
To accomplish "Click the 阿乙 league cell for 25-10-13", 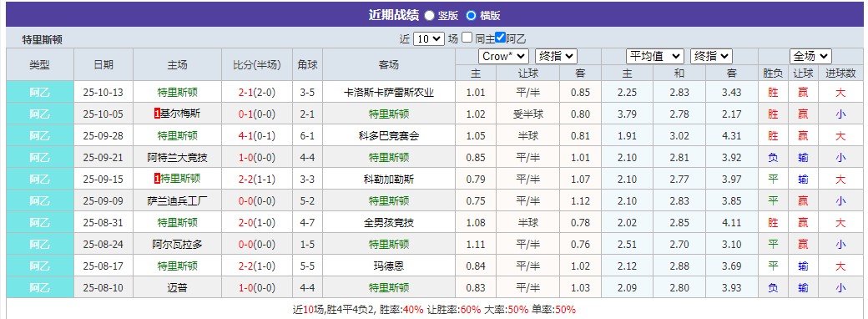I will click(x=40, y=93).
